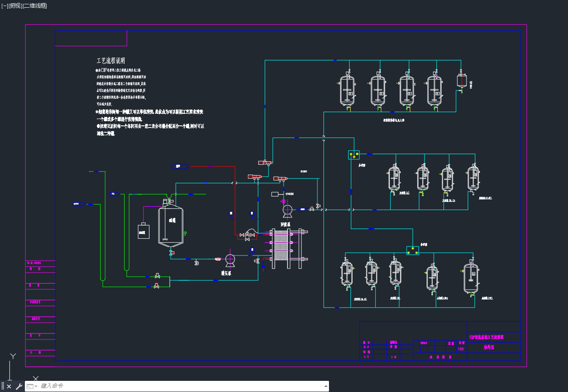The height and width of the screenshot is (392, 568).
Task: Select the 工艺流程说明 heading text
Action: pyautogui.click(x=111, y=61)
